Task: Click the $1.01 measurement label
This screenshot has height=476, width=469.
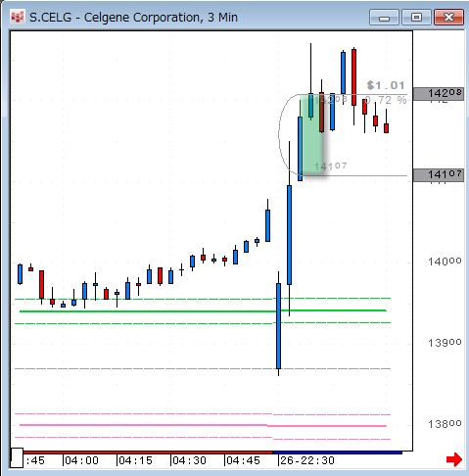Action: point(386,85)
